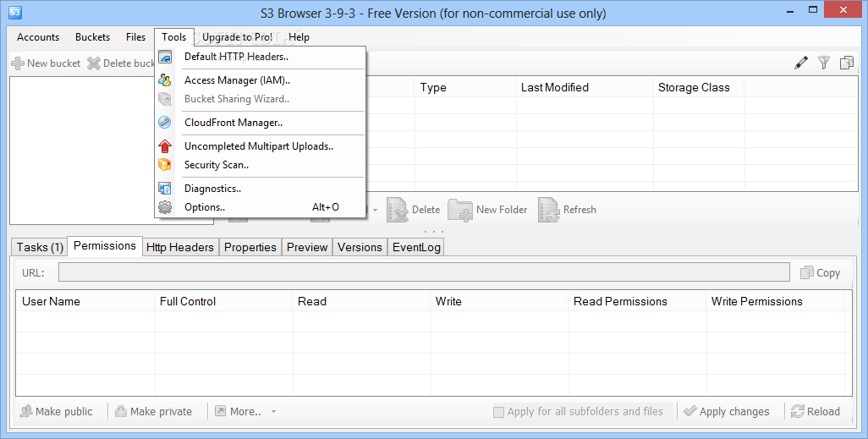This screenshot has width=868, height=439.
Task: Sort by Last Modified column header
Action: pyautogui.click(x=585, y=87)
